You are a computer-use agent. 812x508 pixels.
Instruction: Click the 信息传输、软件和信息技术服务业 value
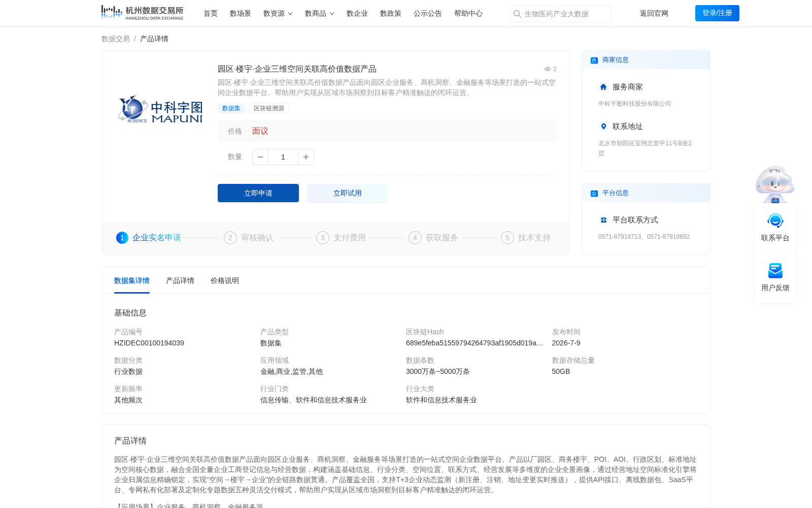314,400
